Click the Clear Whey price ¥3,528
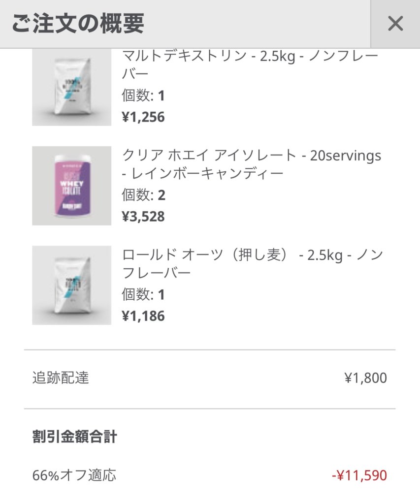 coord(143,217)
